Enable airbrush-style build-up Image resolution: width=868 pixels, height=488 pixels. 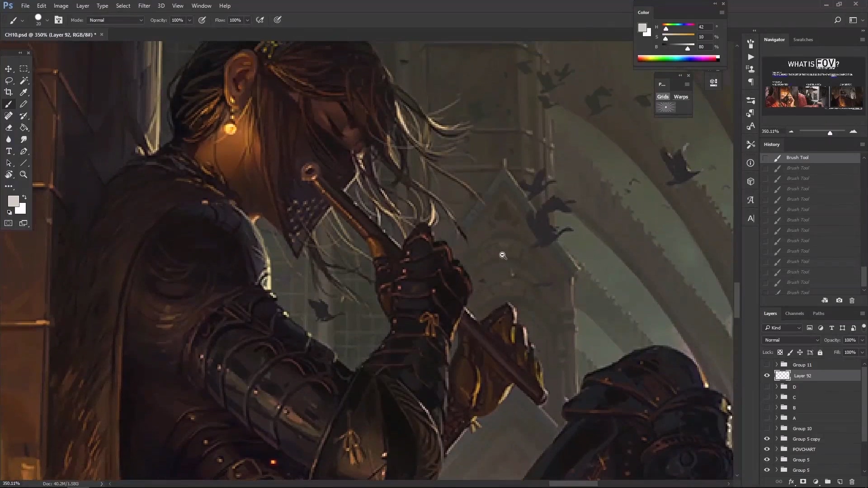click(260, 20)
